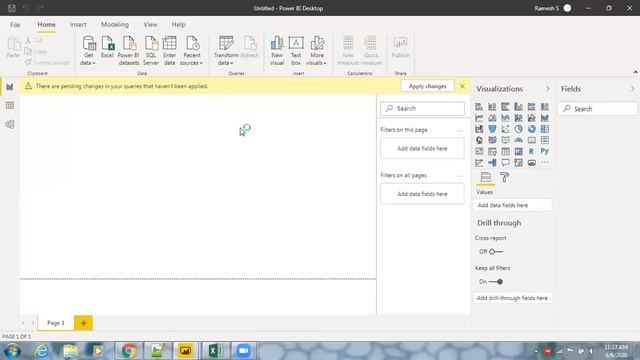Collapse the ribbon using the caret

click(x=635, y=72)
